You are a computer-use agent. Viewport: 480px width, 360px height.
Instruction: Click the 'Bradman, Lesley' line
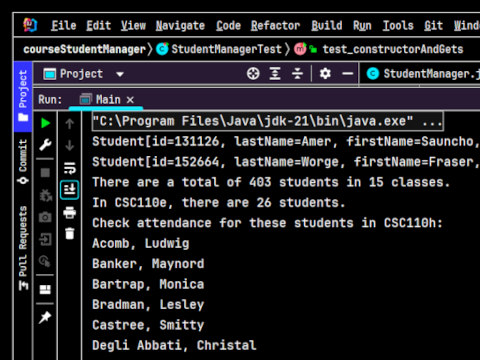pos(148,305)
